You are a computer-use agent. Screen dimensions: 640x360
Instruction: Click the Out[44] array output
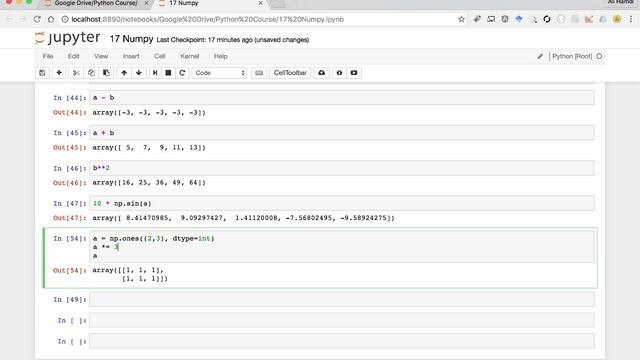149,112
